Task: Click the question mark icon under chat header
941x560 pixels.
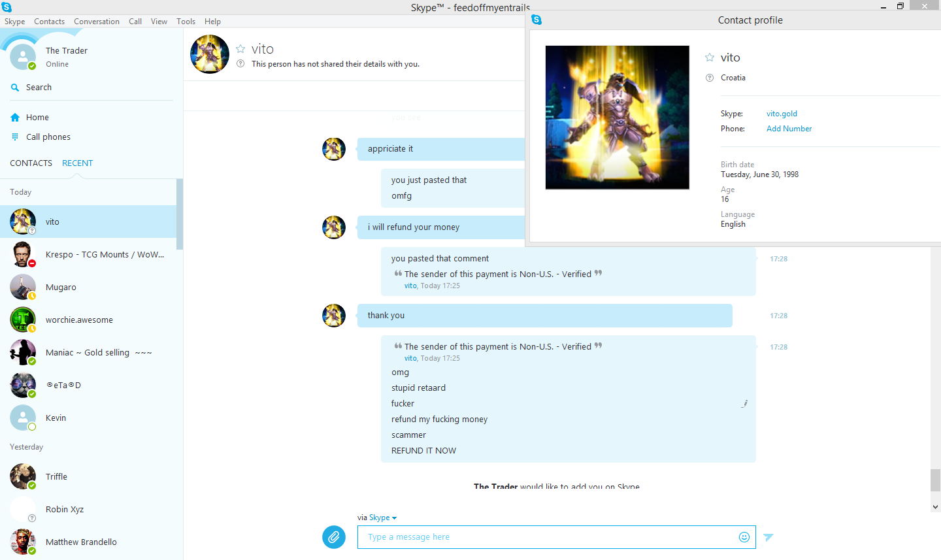Action: tap(240, 63)
